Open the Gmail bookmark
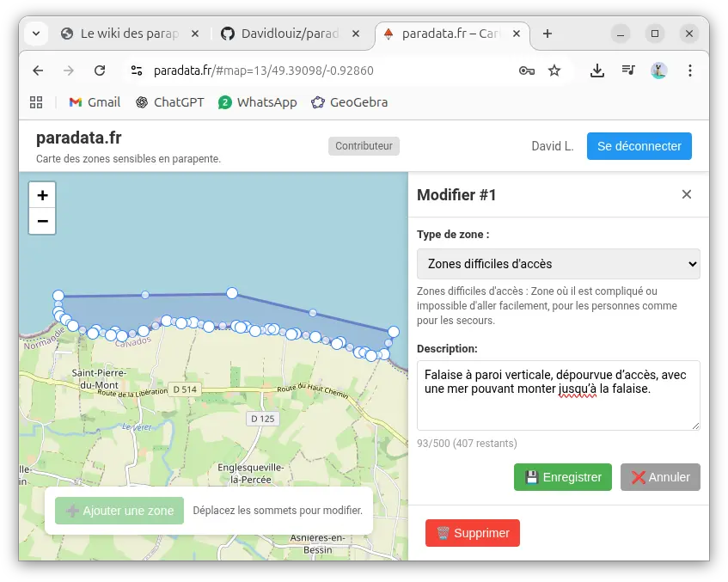 pyautogui.click(x=95, y=102)
